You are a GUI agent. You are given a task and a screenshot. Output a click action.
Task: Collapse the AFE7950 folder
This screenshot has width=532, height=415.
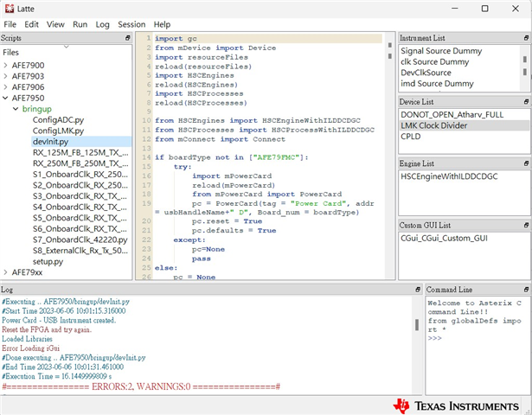pyautogui.click(x=5, y=98)
